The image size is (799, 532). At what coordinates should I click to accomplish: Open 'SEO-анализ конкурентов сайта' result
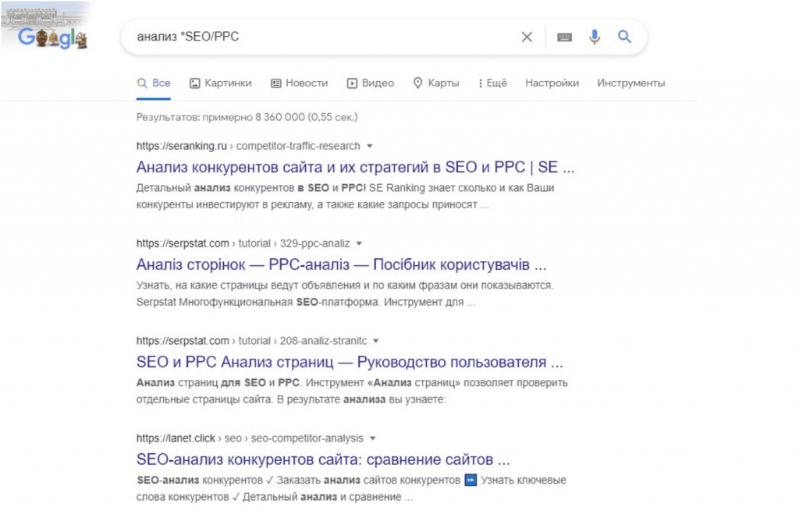click(323, 459)
